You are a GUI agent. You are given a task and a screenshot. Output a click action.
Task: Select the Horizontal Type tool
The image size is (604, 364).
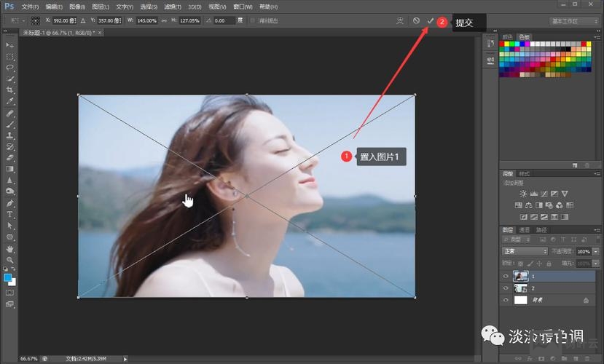(x=10, y=215)
